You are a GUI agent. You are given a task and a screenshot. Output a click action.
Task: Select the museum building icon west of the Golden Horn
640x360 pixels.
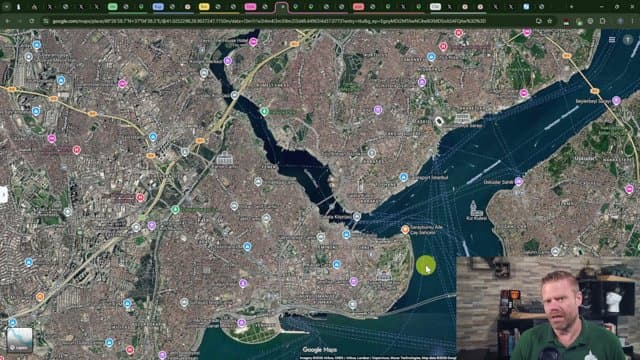tap(224, 158)
